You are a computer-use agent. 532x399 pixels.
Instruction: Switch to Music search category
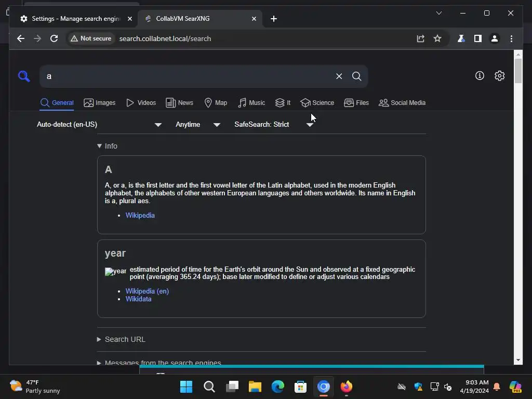pos(251,103)
